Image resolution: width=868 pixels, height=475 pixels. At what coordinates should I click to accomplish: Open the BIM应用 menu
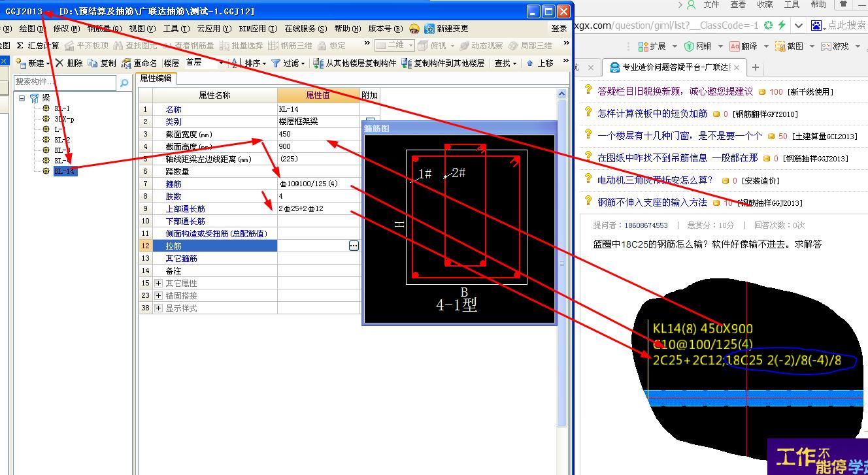257,29
